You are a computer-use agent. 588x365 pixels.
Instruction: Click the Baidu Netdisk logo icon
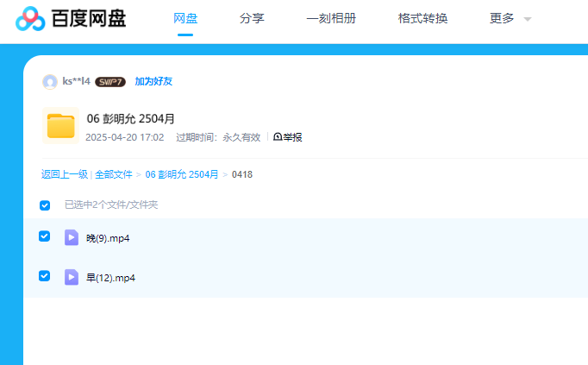pyautogui.click(x=31, y=18)
